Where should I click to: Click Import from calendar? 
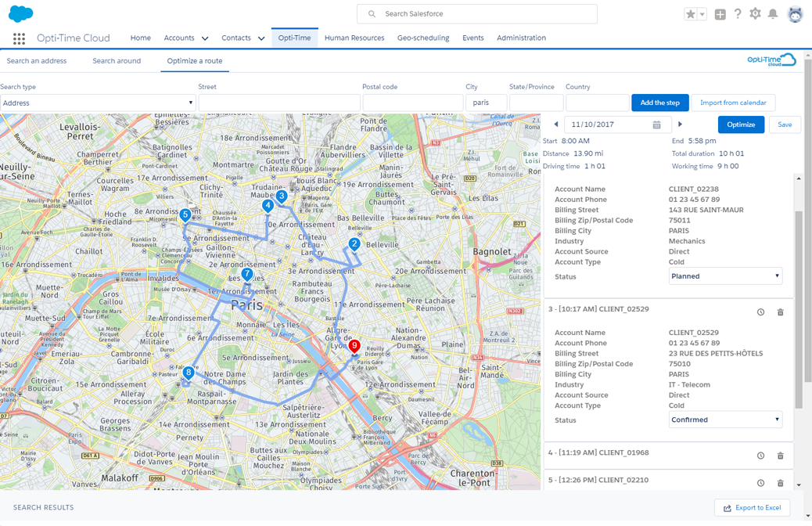tap(733, 103)
